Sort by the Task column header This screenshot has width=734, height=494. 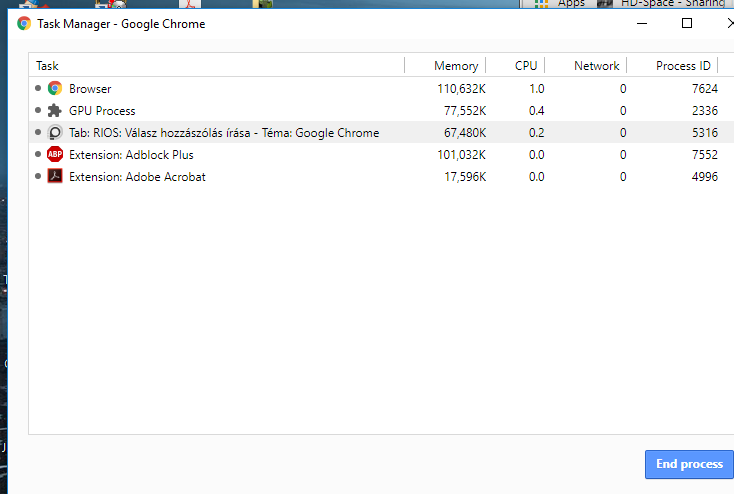point(216,66)
